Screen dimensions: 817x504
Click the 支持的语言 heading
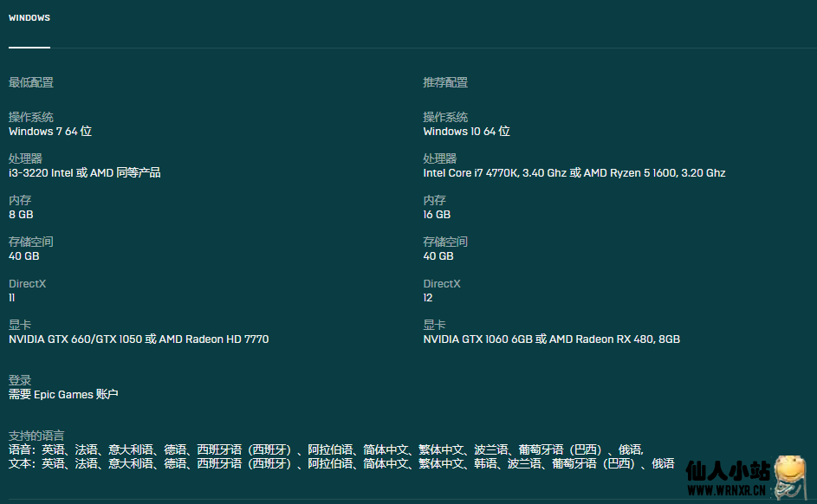click(x=36, y=436)
